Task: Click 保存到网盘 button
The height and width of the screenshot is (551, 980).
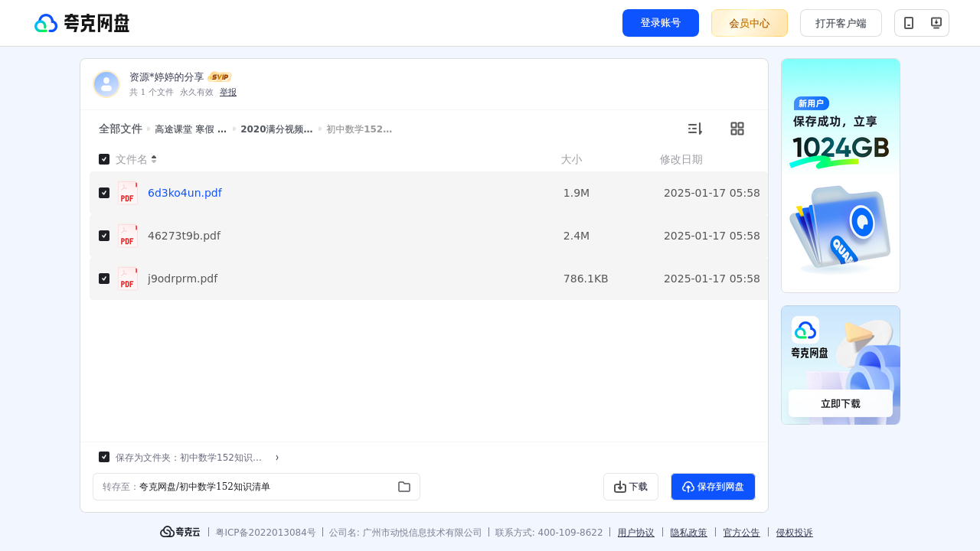Action: (713, 487)
